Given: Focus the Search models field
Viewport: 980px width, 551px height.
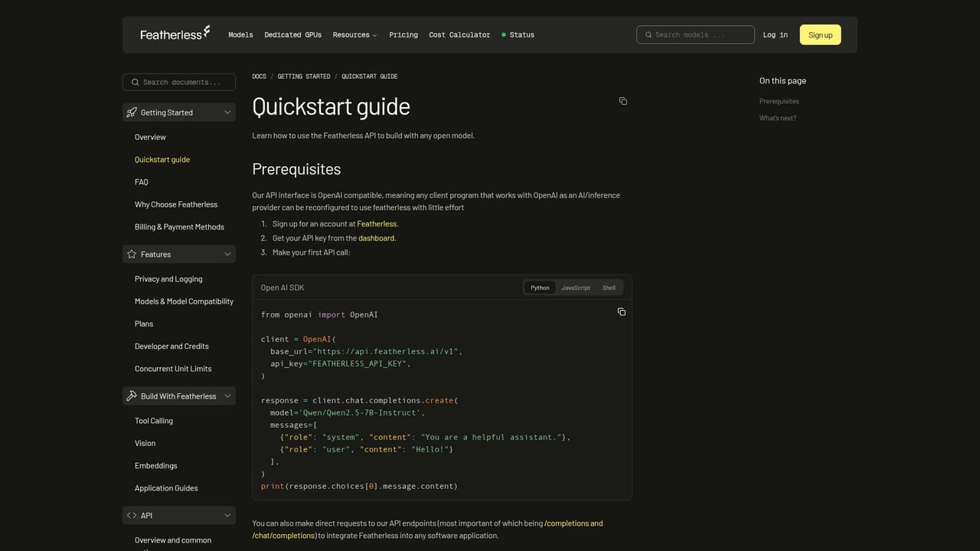Looking at the screenshot, I should (x=695, y=34).
